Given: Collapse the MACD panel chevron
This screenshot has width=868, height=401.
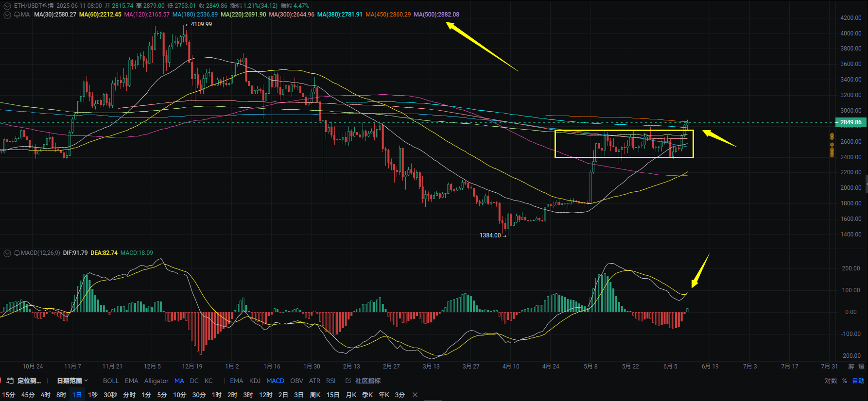Looking at the screenshot, I should point(7,253).
